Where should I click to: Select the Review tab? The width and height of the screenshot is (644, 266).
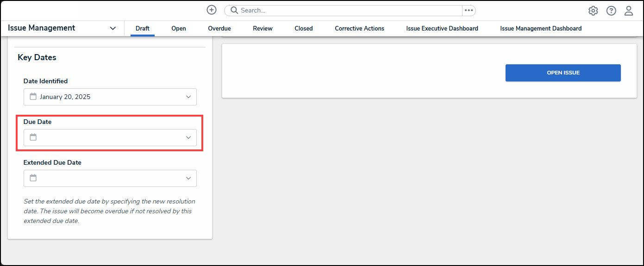[263, 28]
